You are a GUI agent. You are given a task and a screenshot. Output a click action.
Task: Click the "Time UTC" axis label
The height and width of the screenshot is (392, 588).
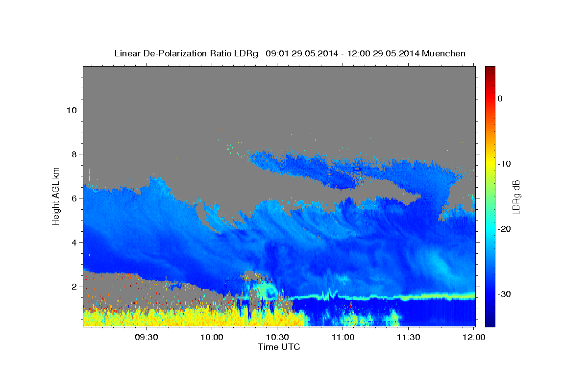tap(279, 347)
